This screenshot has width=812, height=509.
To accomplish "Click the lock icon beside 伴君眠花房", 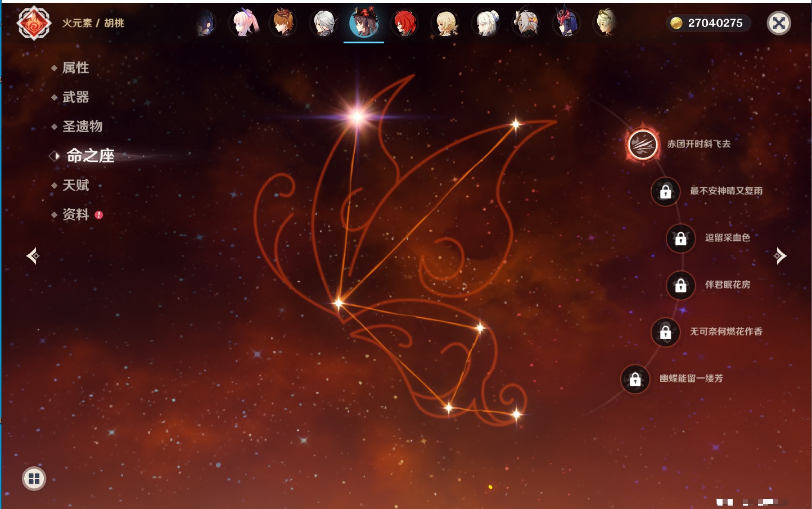I will [x=681, y=285].
